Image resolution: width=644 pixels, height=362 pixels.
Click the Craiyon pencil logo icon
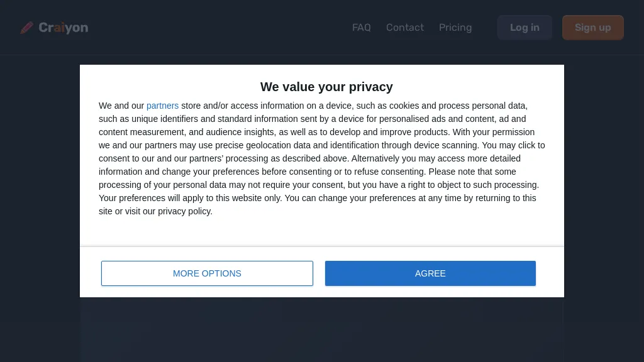(26, 28)
